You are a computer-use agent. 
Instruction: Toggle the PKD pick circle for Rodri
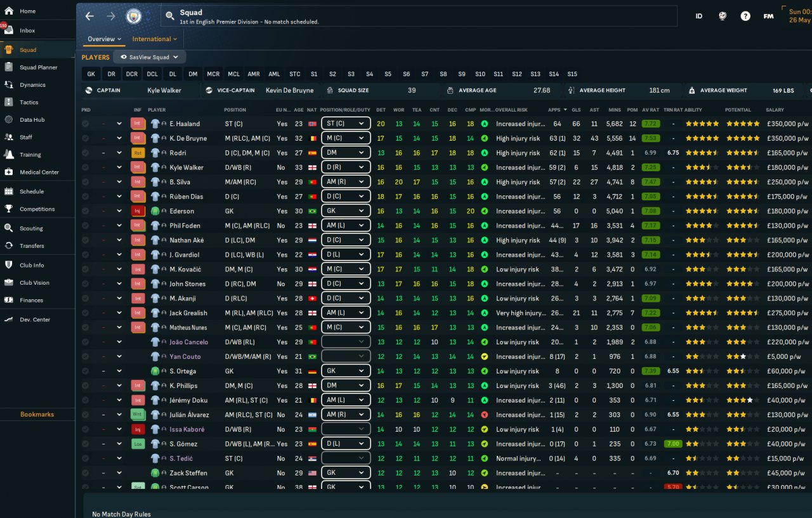(86, 153)
